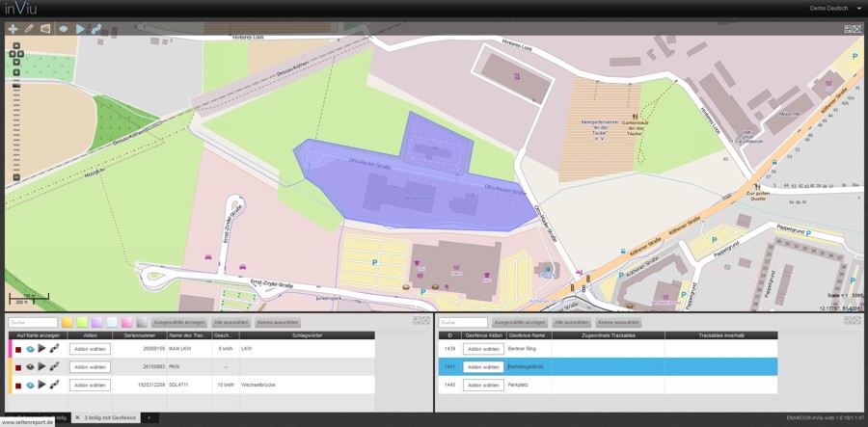Click the inViu logo
This screenshot has height=427, width=868.
coord(21,9)
